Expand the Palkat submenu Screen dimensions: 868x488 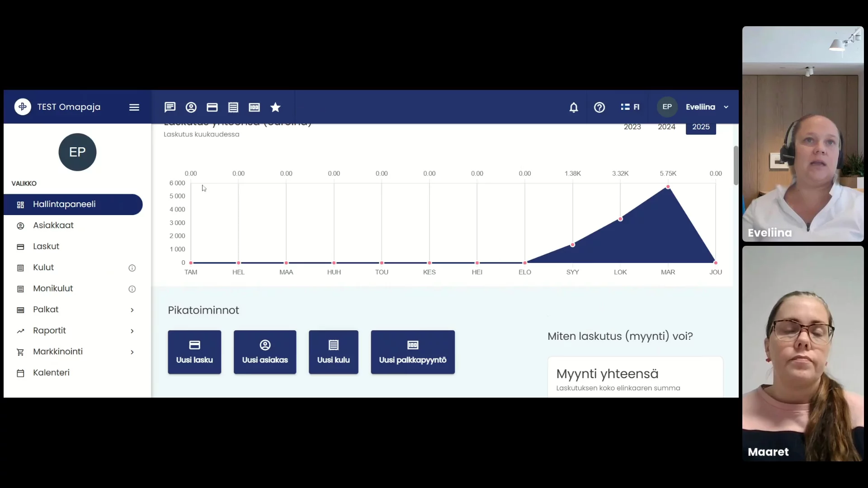pyautogui.click(x=132, y=310)
